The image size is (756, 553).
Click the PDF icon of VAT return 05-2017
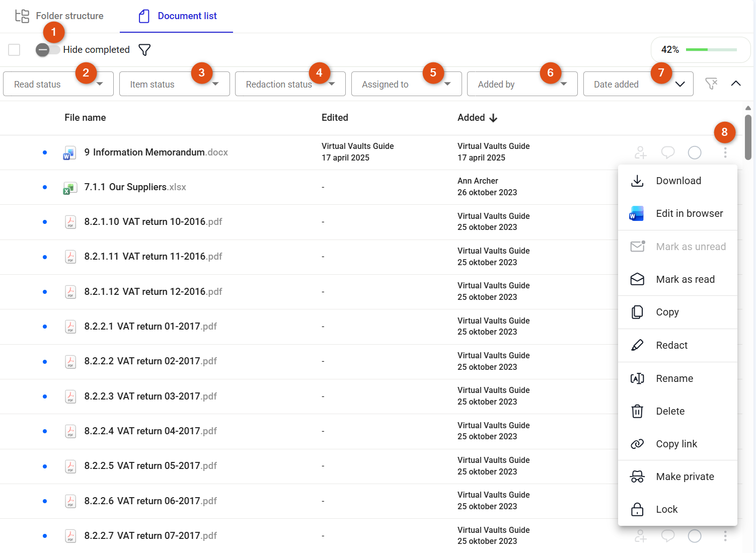point(70,466)
